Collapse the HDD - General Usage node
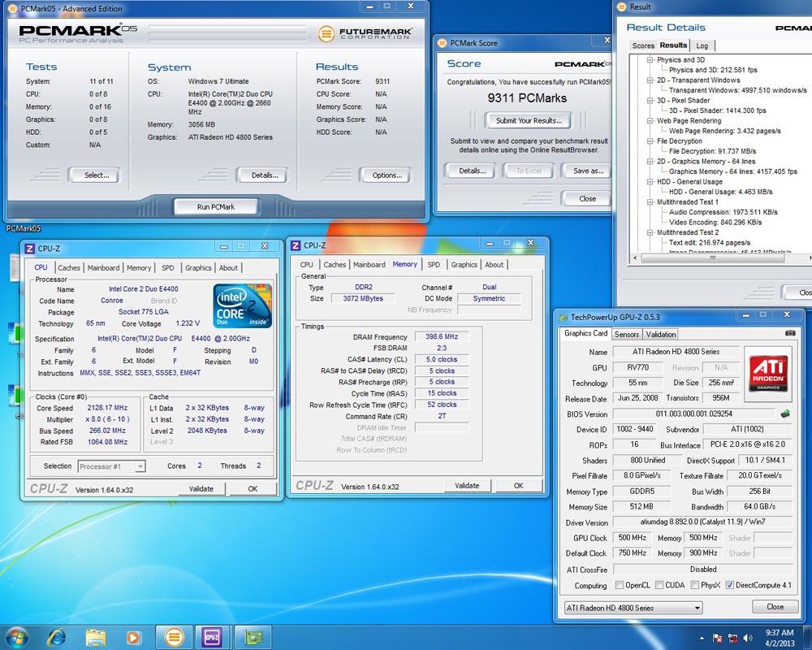 pyautogui.click(x=650, y=182)
